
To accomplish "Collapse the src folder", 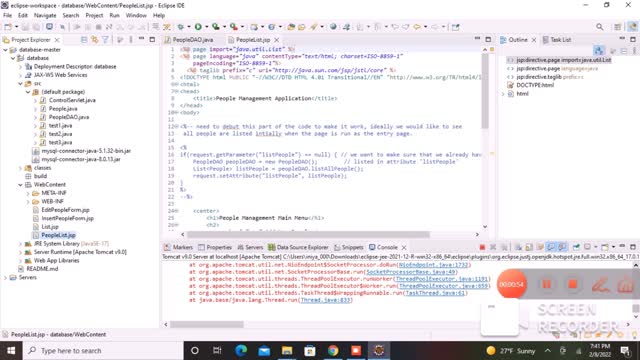I will [20, 84].
